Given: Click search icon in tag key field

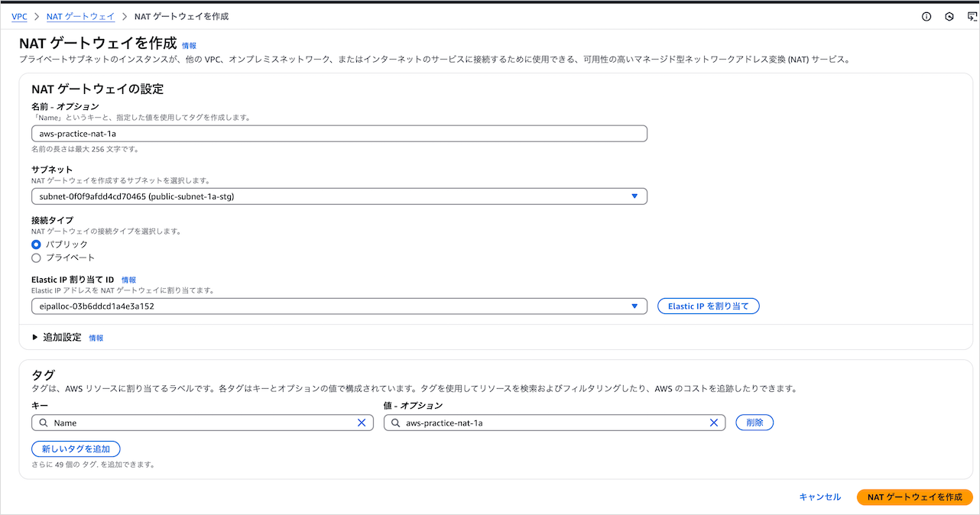Looking at the screenshot, I should 44,423.
